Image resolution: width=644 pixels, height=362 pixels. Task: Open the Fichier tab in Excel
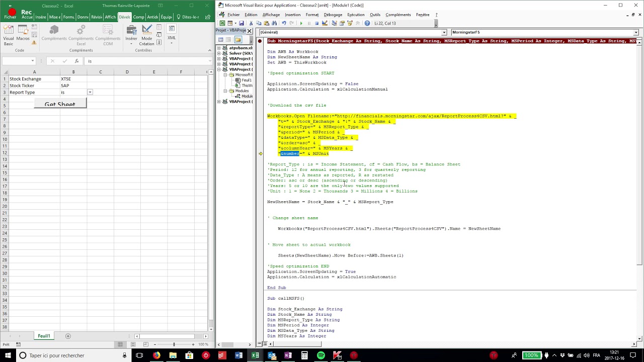[x=10, y=17]
